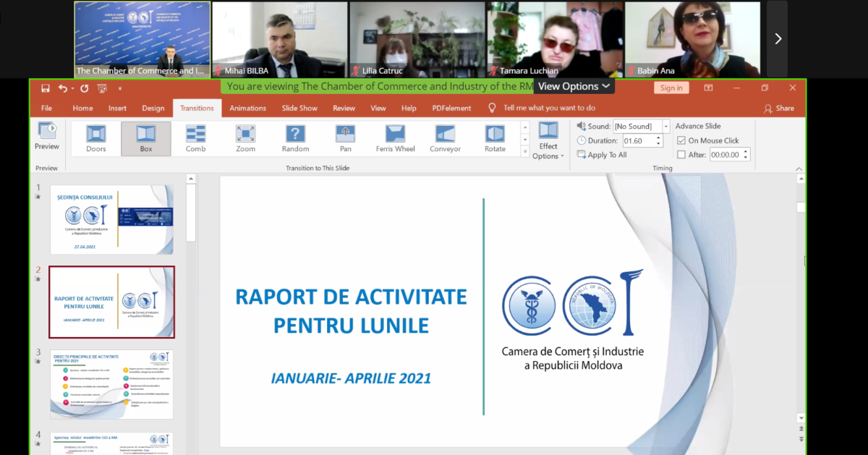868x455 pixels.
Task: Open Effect Options for the transition
Action: point(548,141)
